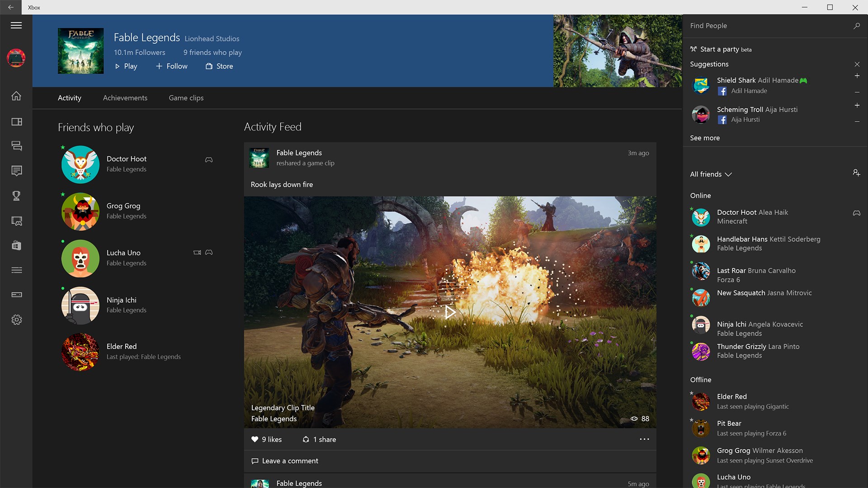Screen dimensions: 868x488
Task: Click the Elder Red offline profile thumbnail
Action: 701,401
